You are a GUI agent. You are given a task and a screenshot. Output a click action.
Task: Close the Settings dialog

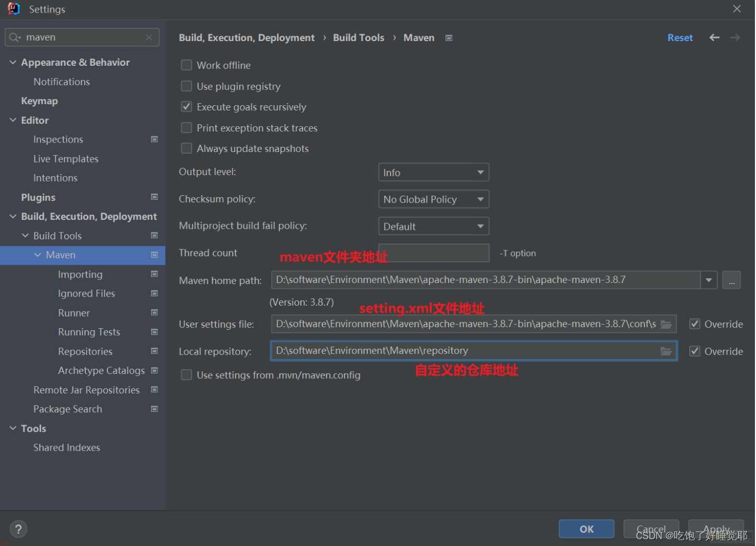(737, 9)
